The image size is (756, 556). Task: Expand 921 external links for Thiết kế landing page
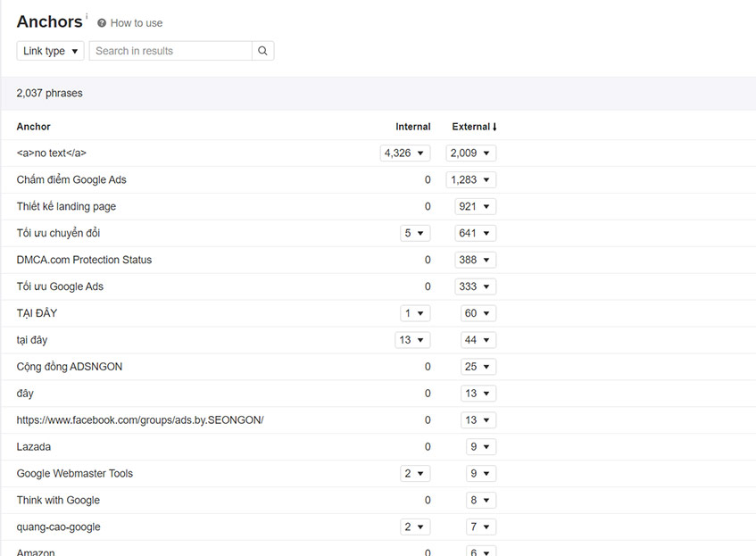[475, 206]
